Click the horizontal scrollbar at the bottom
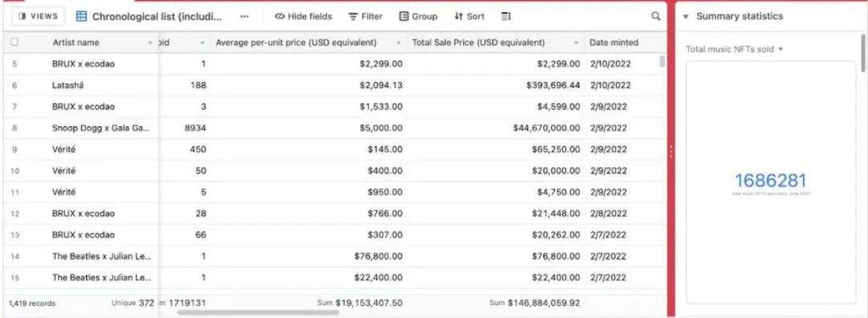The height and width of the screenshot is (318, 868). 258,312
